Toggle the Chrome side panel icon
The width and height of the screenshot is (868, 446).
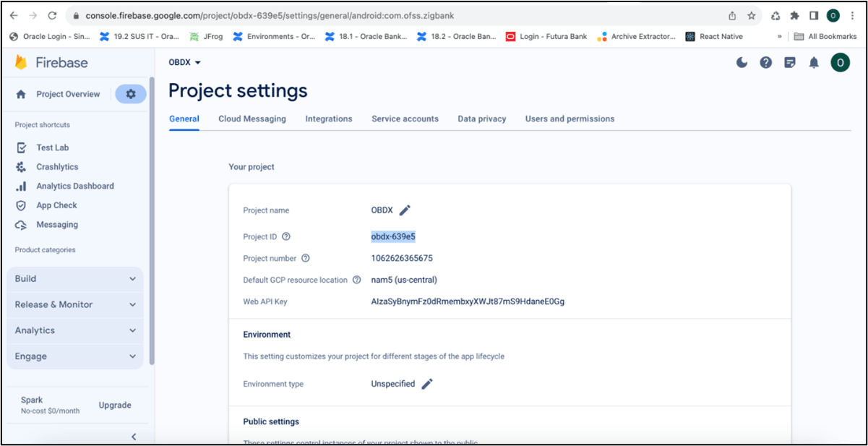click(813, 15)
